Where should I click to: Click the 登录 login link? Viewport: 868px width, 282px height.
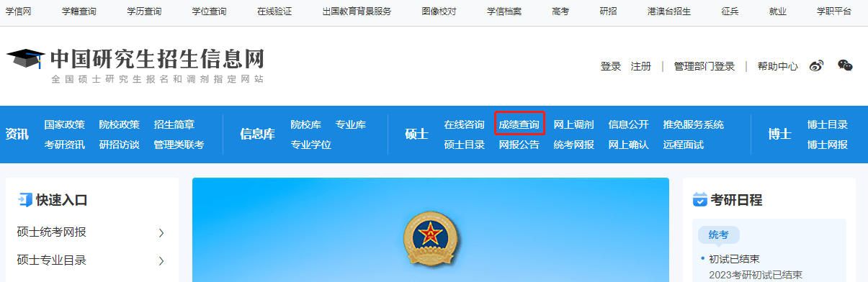coord(611,66)
